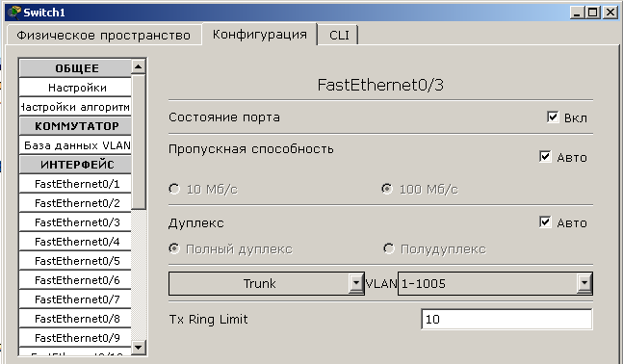The image size is (623, 364).
Task: Click the scroll down arrow in sidebar
Action: (x=139, y=348)
